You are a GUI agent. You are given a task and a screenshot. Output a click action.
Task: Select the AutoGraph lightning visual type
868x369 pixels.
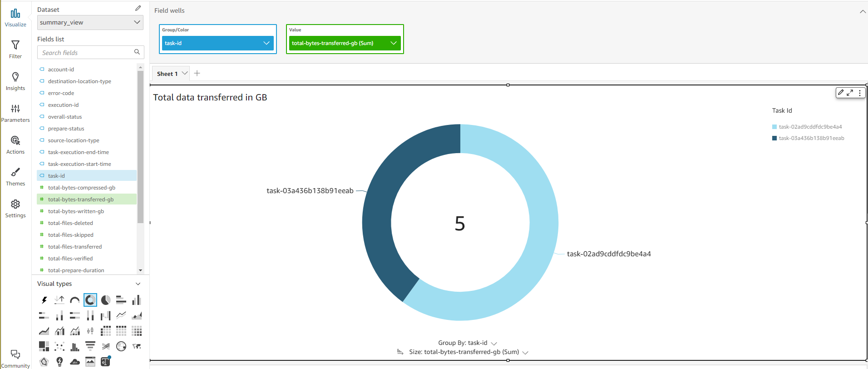44,300
